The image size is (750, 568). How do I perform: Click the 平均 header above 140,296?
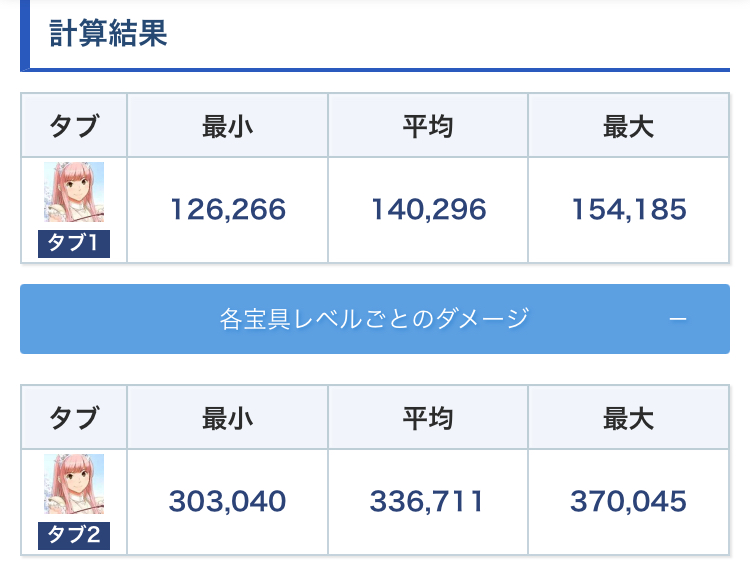click(428, 126)
